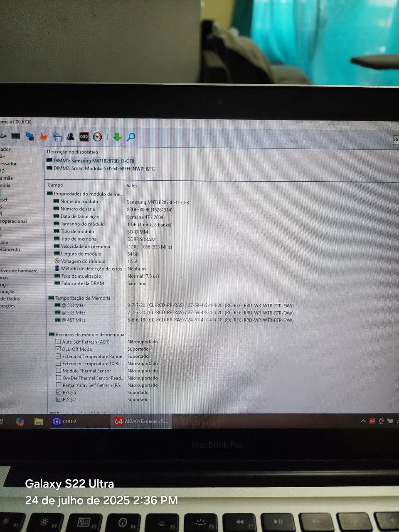Open the network monitor toolbar icon
This screenshot has height=532, width=399.
30,136
